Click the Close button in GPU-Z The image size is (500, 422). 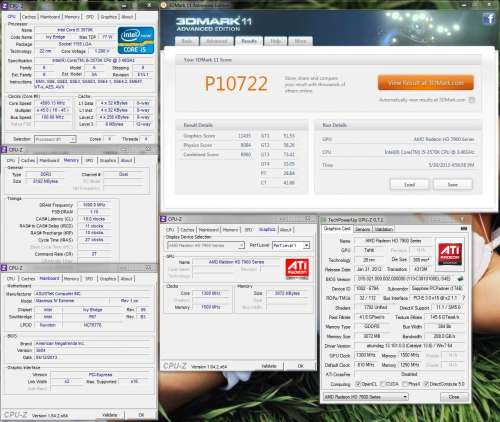click(x=454, y=397)
